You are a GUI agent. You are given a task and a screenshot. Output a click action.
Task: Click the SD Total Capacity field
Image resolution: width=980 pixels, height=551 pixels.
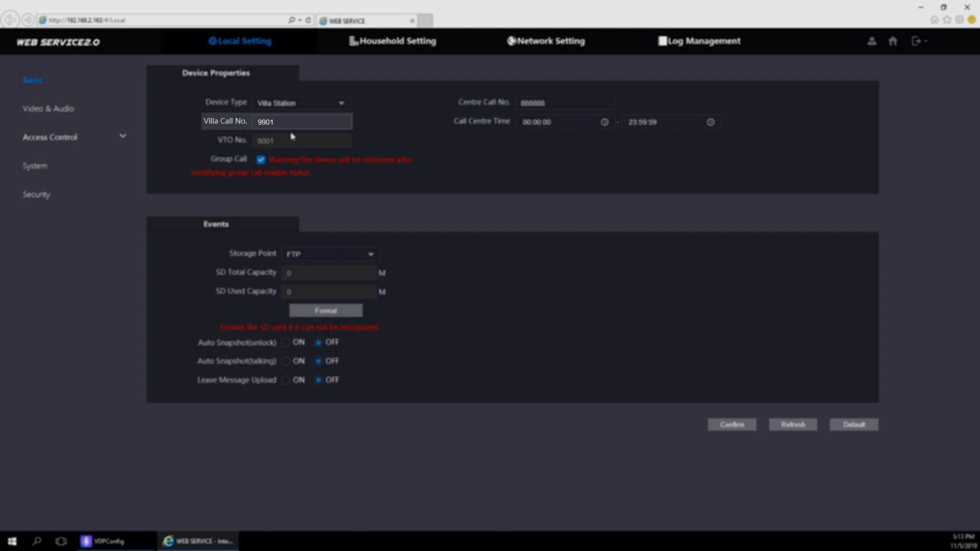coord(329,273)
